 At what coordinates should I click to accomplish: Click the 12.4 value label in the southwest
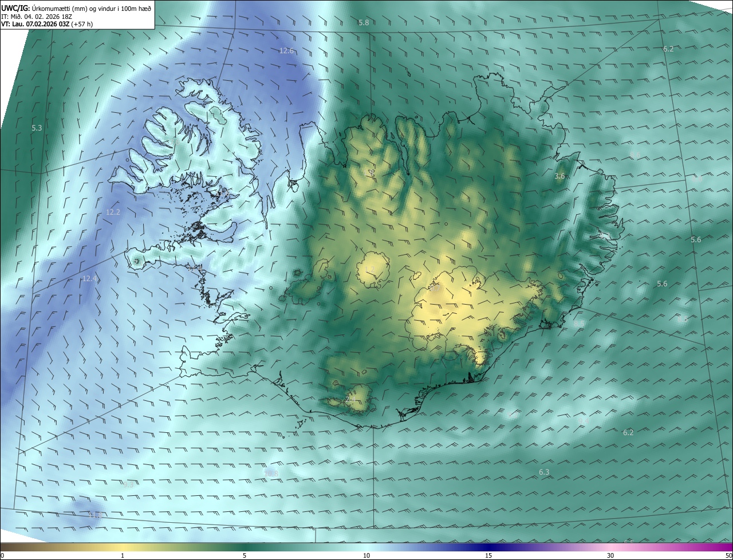click(89, 279)
